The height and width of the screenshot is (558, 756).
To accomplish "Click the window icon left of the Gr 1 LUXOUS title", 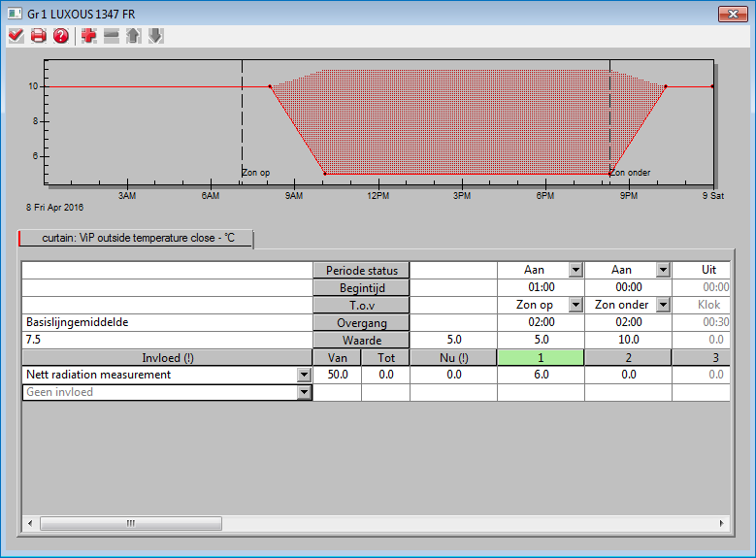I will [x=15, y=14].
